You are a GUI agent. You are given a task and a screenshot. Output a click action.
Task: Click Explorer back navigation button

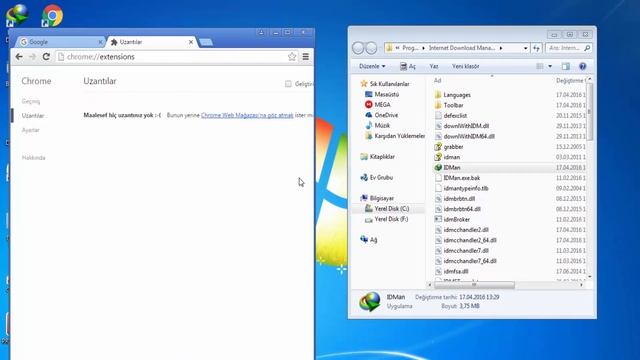tap(358, 48)
